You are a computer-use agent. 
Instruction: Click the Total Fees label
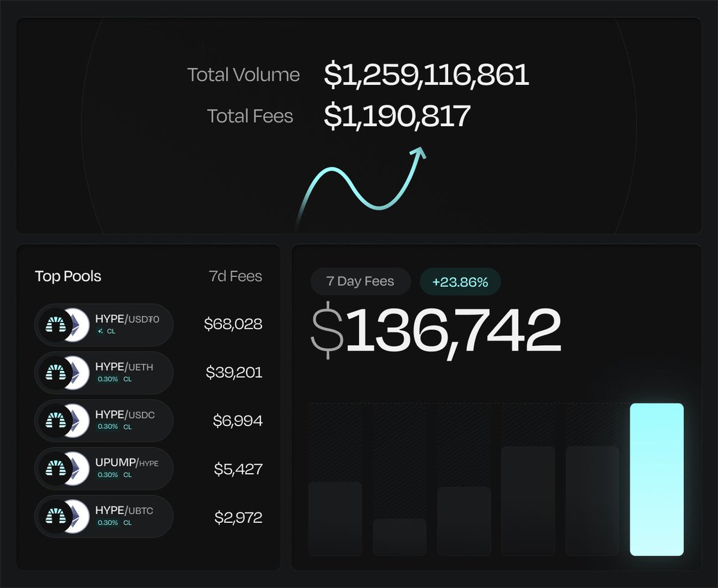[x=250, y=116]
